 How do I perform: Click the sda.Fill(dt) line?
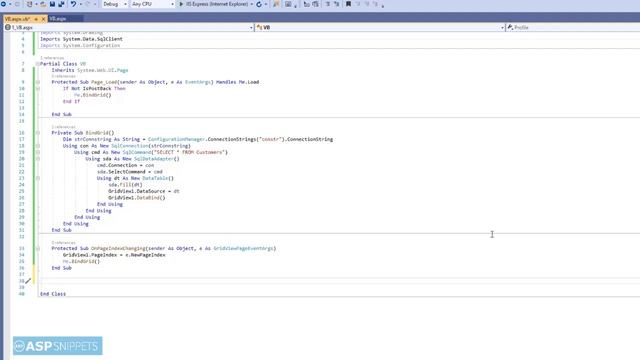point(125,185)
